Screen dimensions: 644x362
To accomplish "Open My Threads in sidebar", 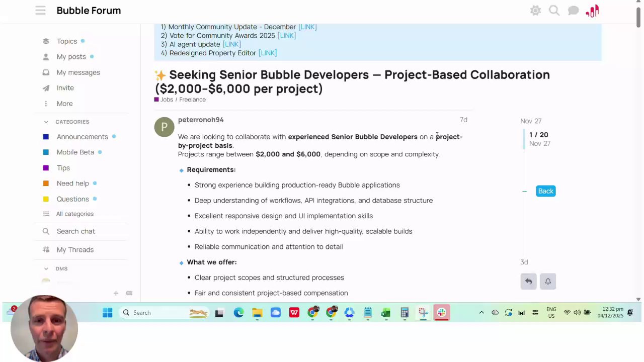I will (75, 250).
